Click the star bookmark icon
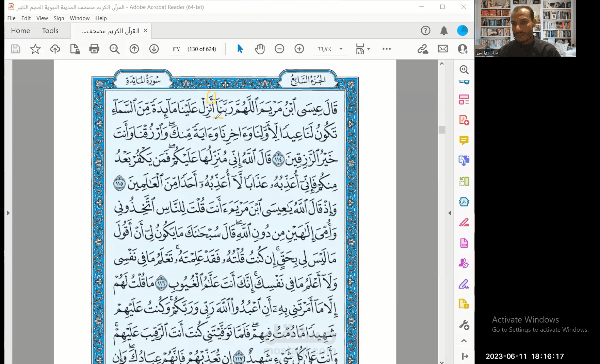The width and height of the screenshot is (600, 364). coord(35,49)
